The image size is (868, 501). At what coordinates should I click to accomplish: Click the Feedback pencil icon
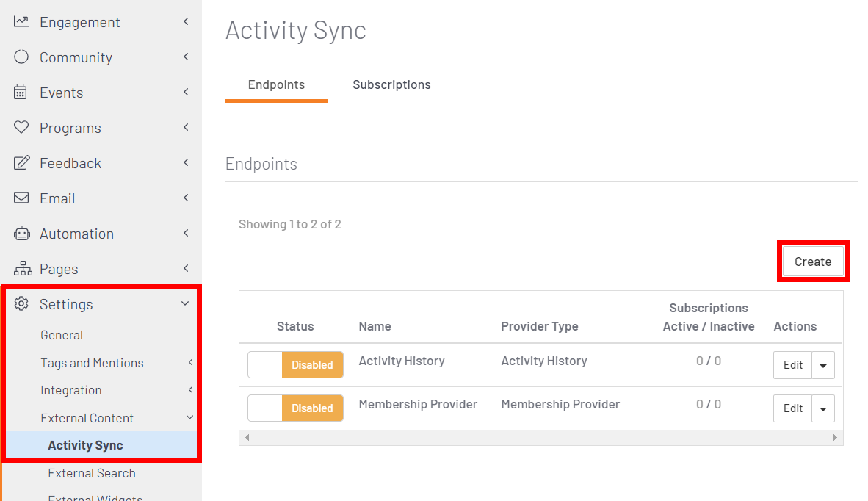point(21,163)
